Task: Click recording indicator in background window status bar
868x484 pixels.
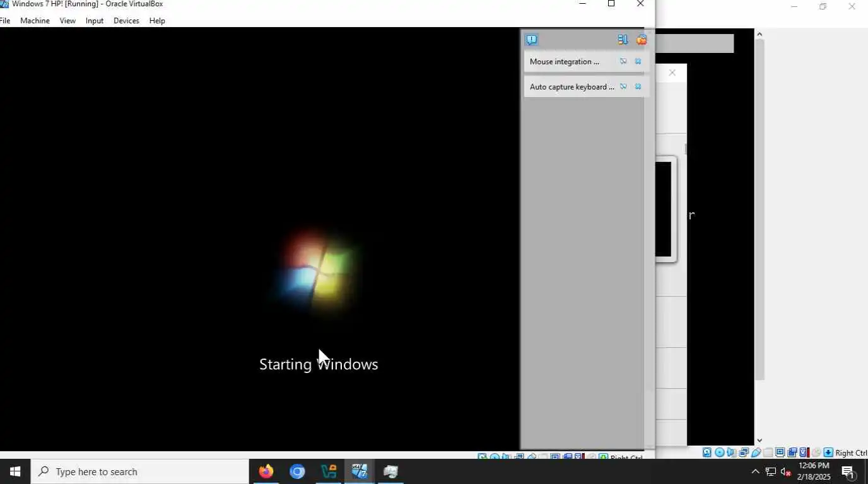Action: (x=792, y=452)
